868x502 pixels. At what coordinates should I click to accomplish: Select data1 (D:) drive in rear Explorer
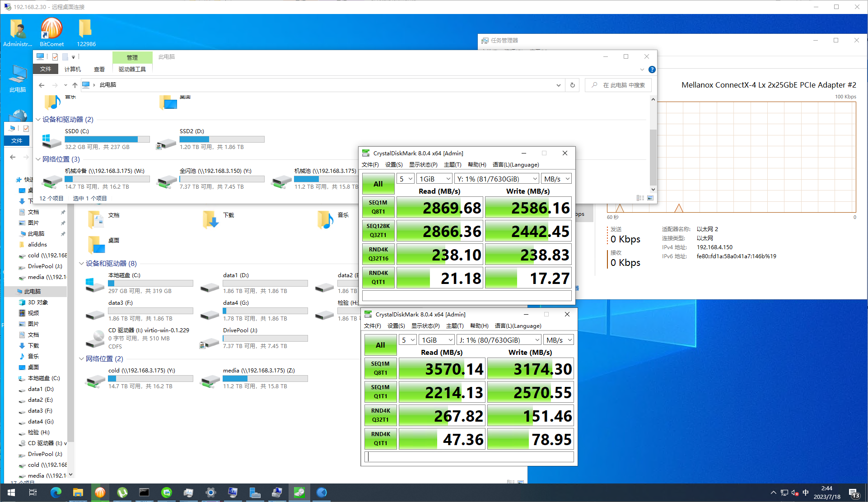[x=253, y=283]
